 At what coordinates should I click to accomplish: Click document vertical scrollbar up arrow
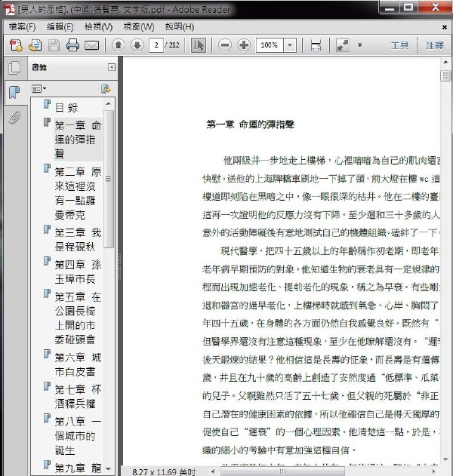click(445, 62)
